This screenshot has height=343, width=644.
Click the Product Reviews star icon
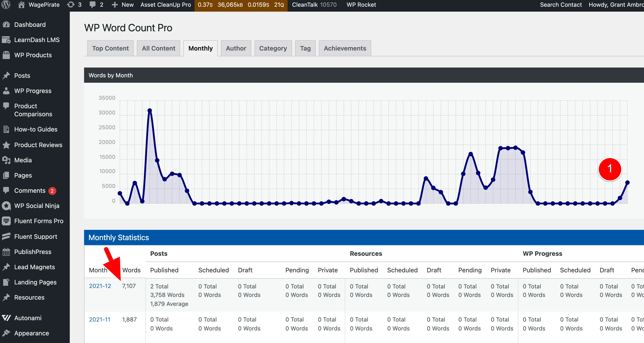coord(6,145)
